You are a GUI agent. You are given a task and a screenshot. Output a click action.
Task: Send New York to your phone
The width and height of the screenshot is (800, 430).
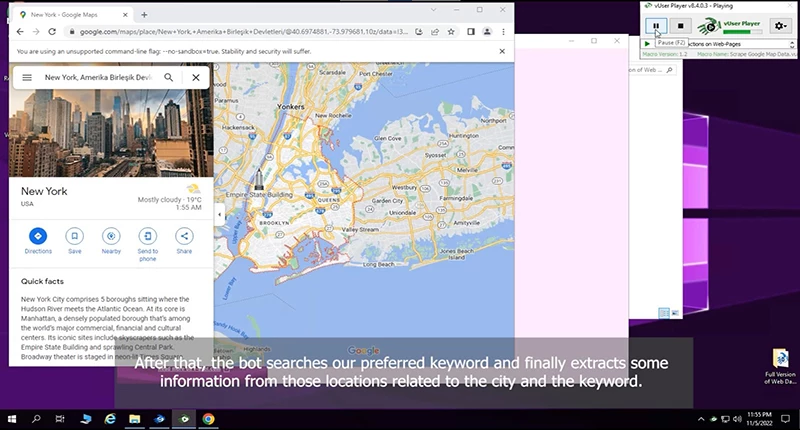pos(147,244)
